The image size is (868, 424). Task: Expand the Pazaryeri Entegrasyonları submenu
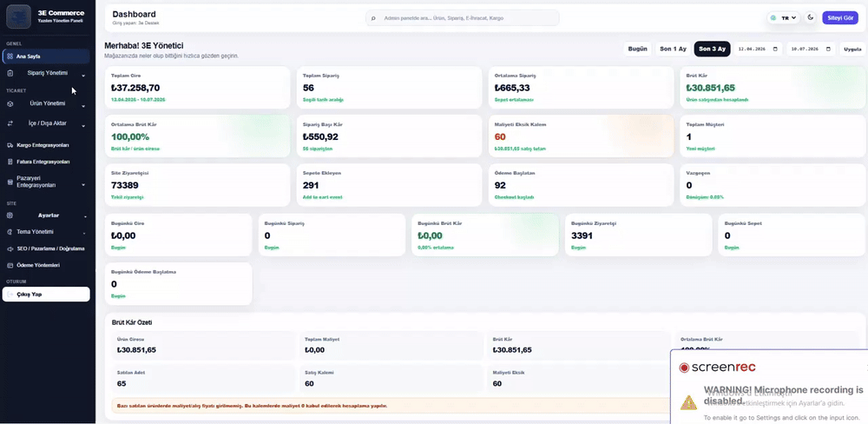coord(83,184)
